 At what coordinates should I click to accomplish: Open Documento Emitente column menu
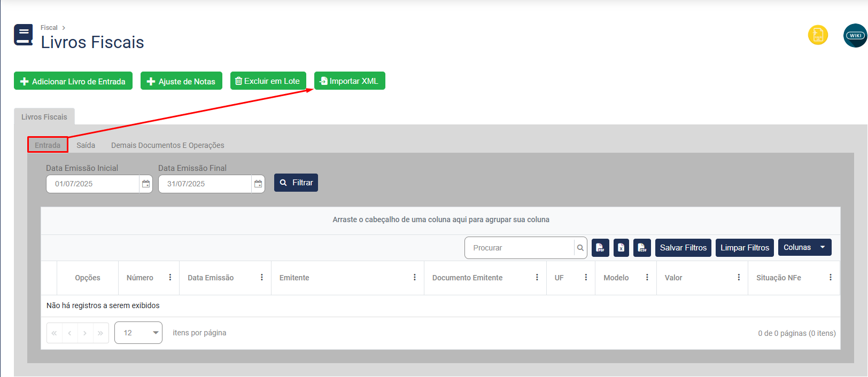(x=537, y=277)
